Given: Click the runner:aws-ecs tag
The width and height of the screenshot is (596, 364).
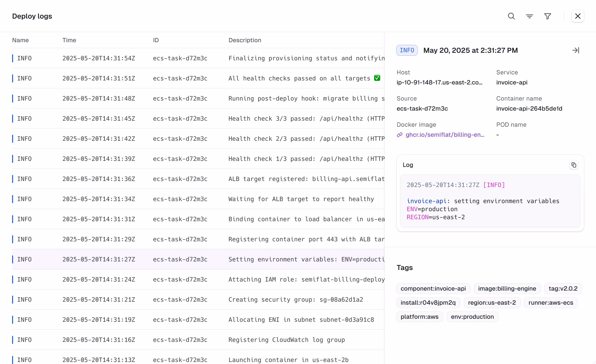Looking at the screenshot, I should click(551, 303).
